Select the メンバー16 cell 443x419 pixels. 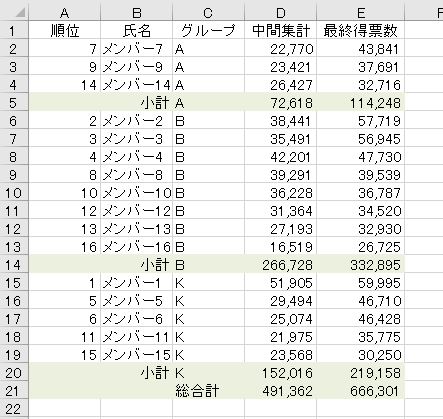tap(137, 247)
